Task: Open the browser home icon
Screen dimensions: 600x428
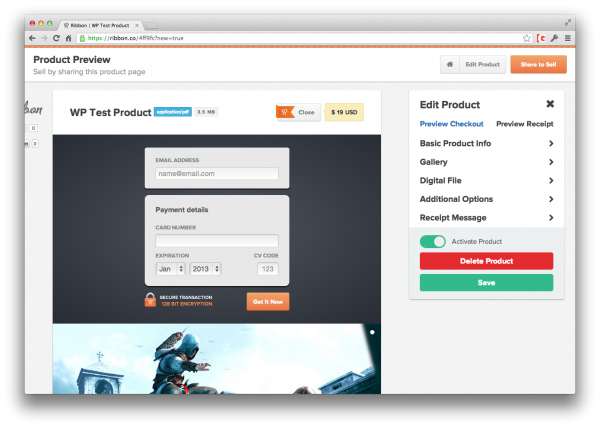Action: [68, 38]
